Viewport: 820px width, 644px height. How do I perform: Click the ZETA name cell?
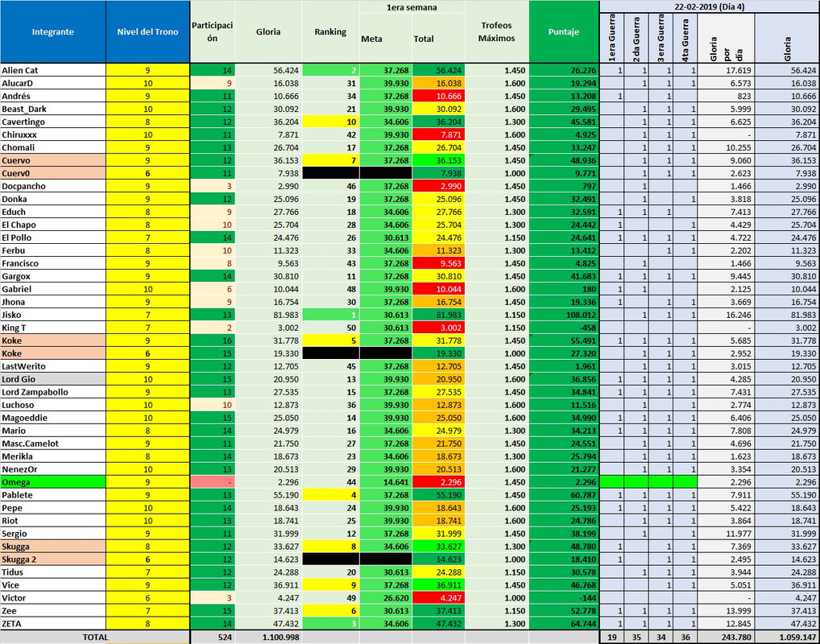coord(53,624)
